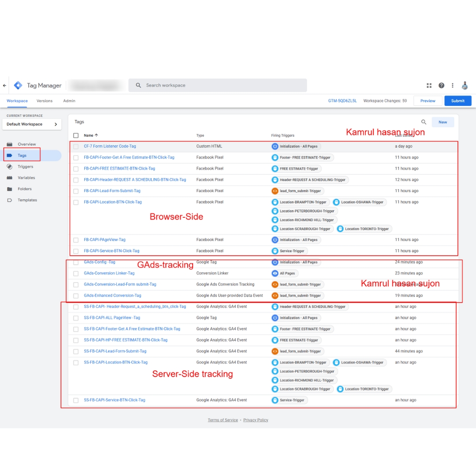
Task: Check the FB-CAPI-FREE ESTIMATE-BTN-Click-Tag checkbox
Action: (x=76, y=169)
